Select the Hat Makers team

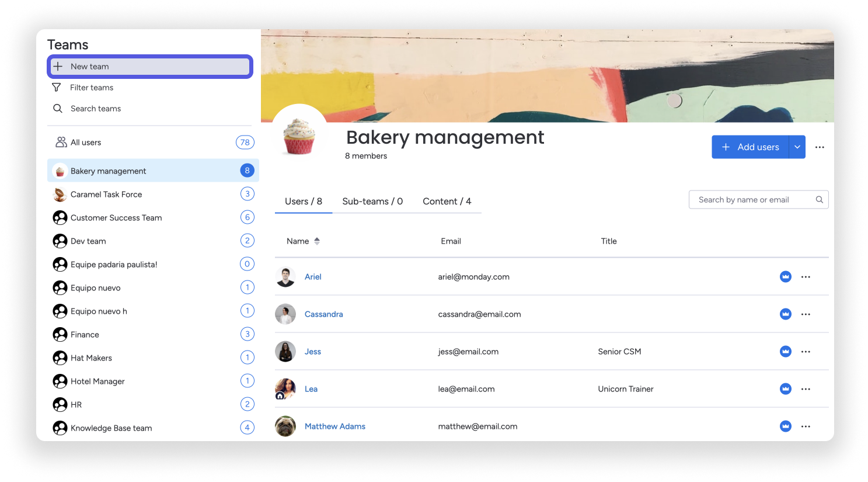point(153,358)
